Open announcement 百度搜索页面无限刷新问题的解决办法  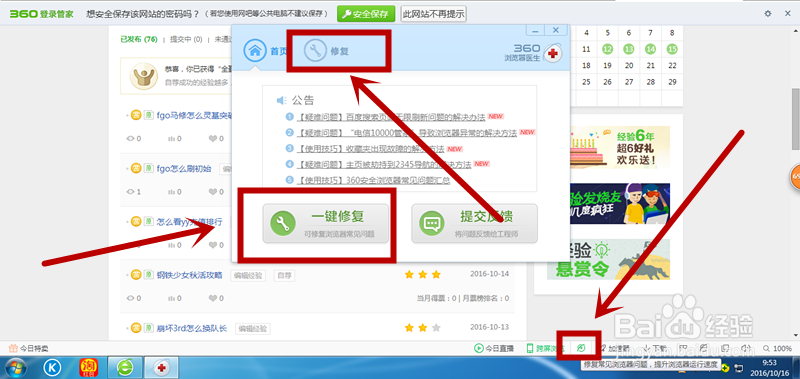point(390,117)
